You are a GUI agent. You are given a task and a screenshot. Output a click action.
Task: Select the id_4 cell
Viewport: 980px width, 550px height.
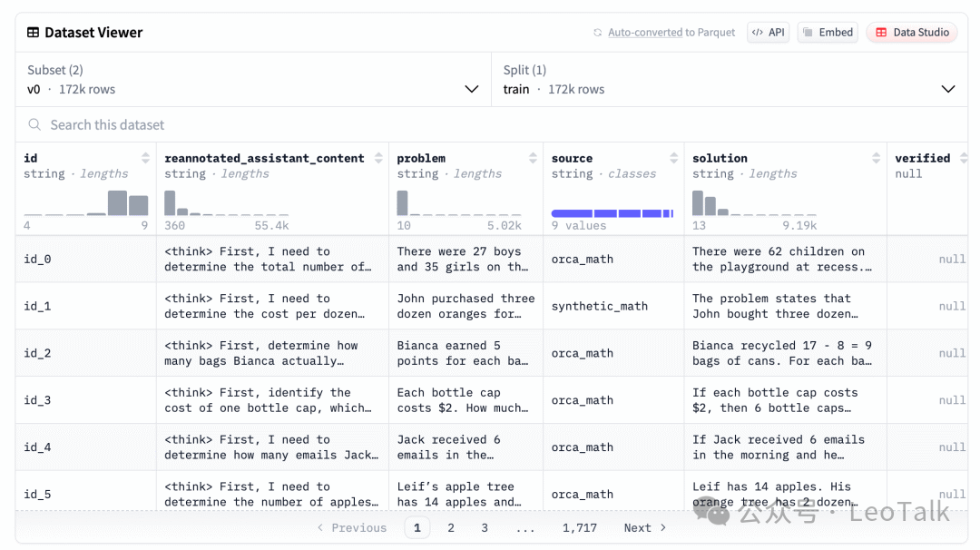[x=85, y=447]
